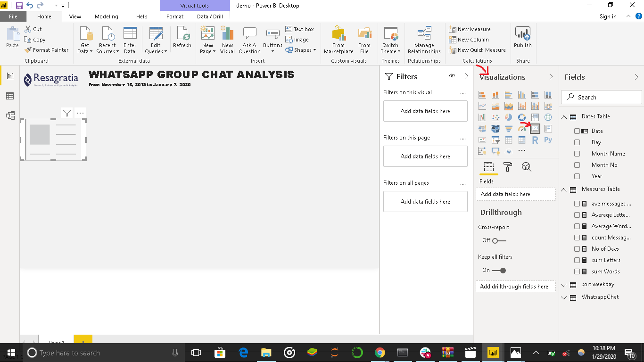Image resolution: width=644 pixels, height=362 pixels.
Task: Click the Search box in Fields pane
Action: pyautogui.click(x=602, y=97)
